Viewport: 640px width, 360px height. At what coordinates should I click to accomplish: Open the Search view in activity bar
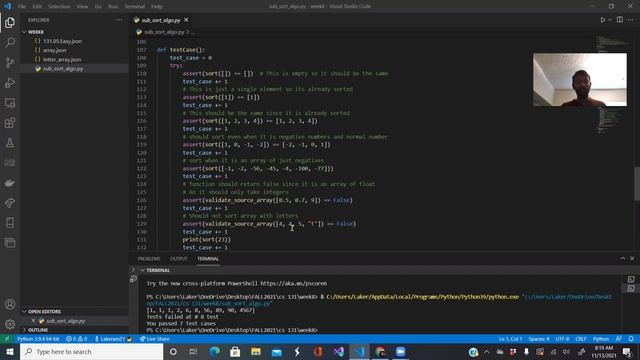(10, 42)
